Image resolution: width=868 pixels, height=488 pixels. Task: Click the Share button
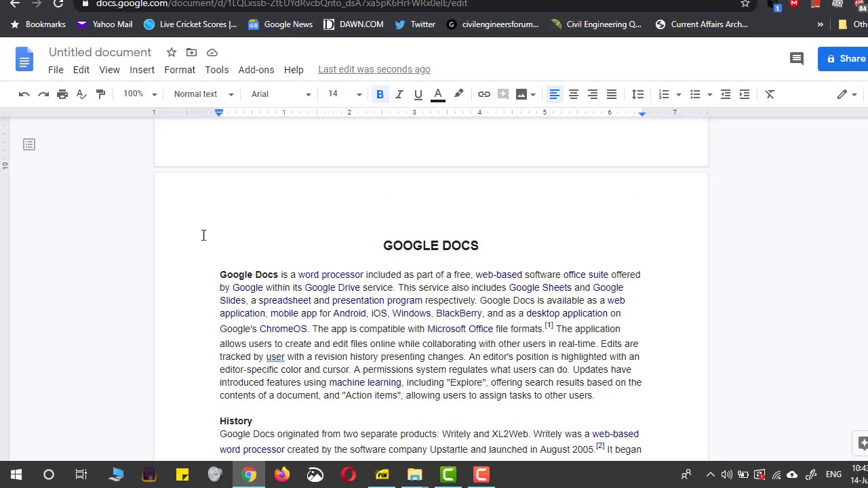844,59
